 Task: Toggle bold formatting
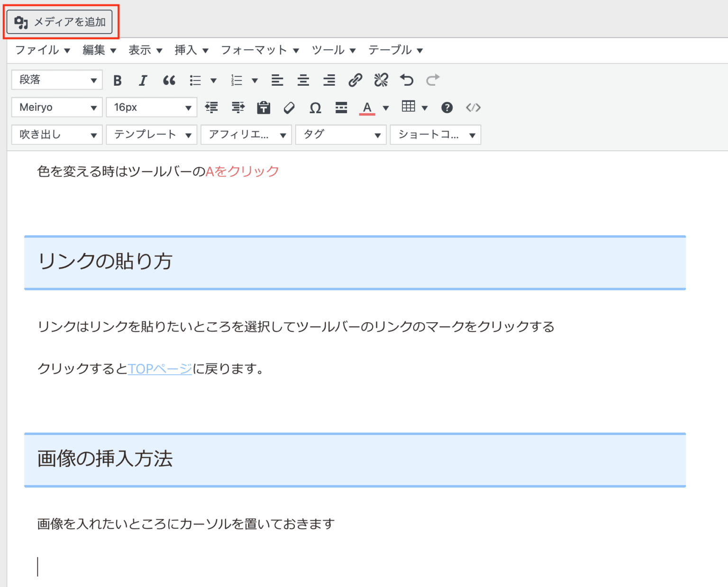coord(117,80)
